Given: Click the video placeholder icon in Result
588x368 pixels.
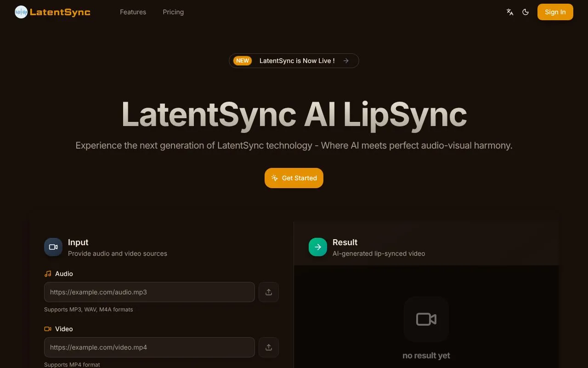Looking at the screenshot, I should 426,319.
